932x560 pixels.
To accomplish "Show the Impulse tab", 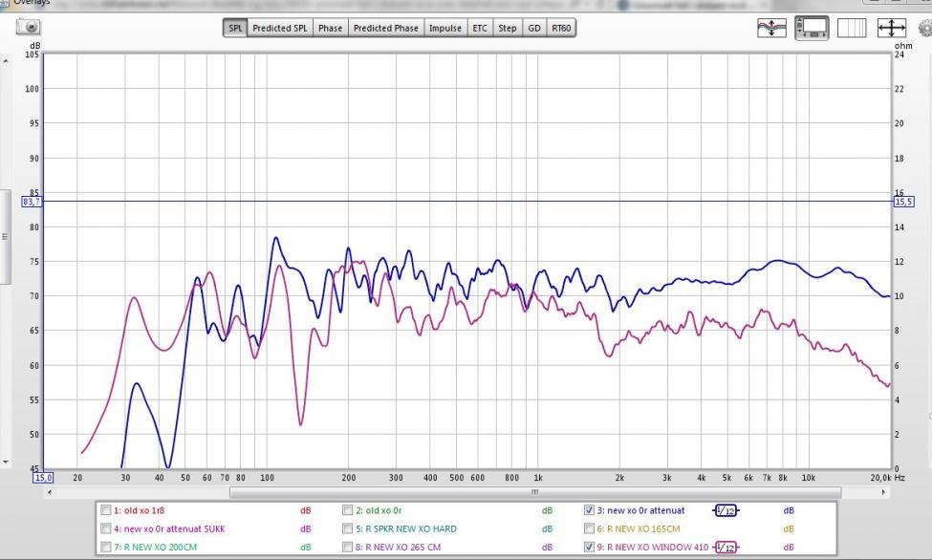I will pos(445,28).
